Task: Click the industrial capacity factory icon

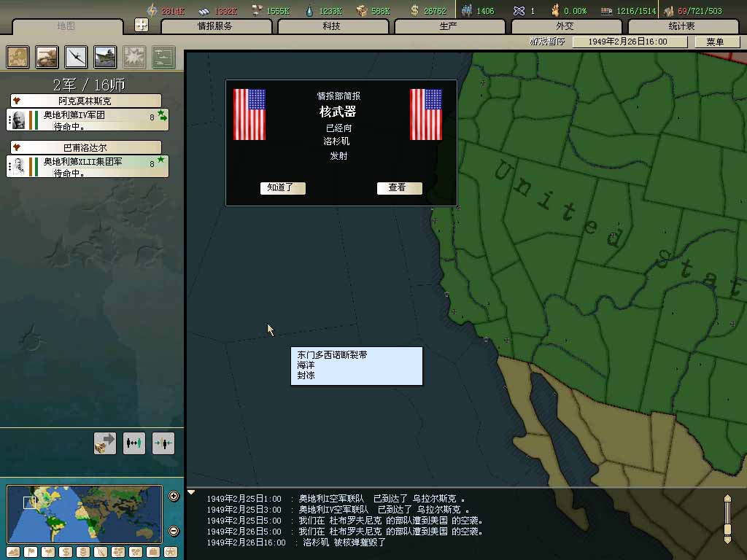Action: (669, 11)
